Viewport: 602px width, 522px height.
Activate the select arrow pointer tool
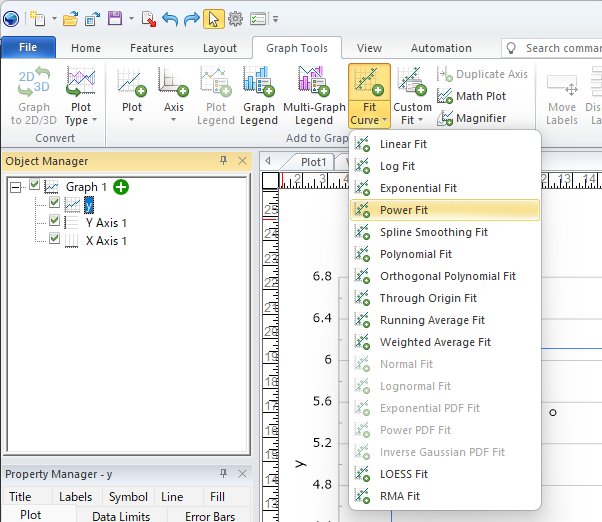(214, 18)
